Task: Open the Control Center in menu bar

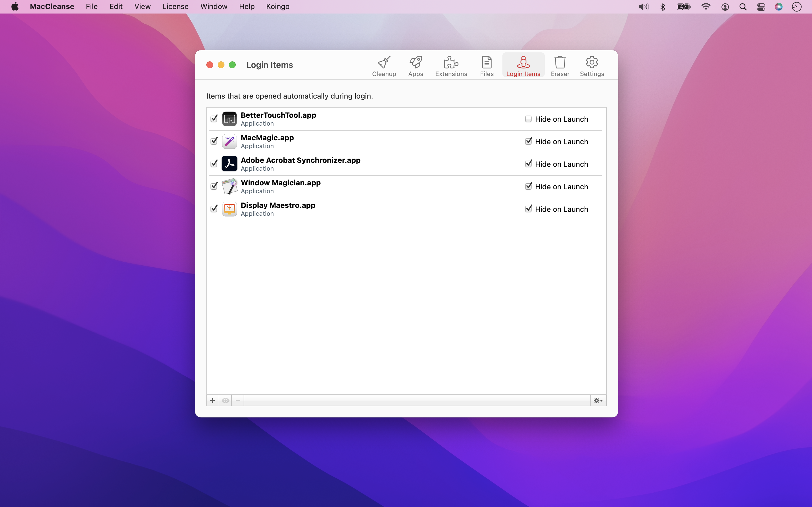Action: pos(761,7)
